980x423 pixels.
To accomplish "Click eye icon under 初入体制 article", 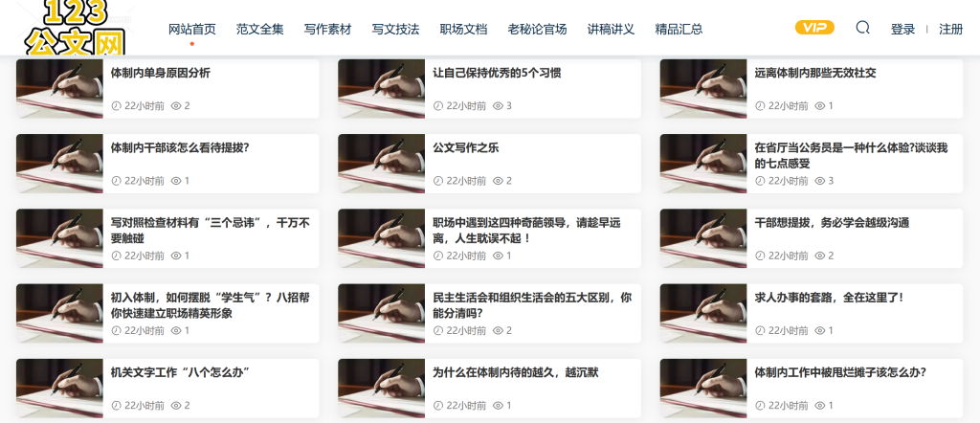I will [x=176, y=330].
